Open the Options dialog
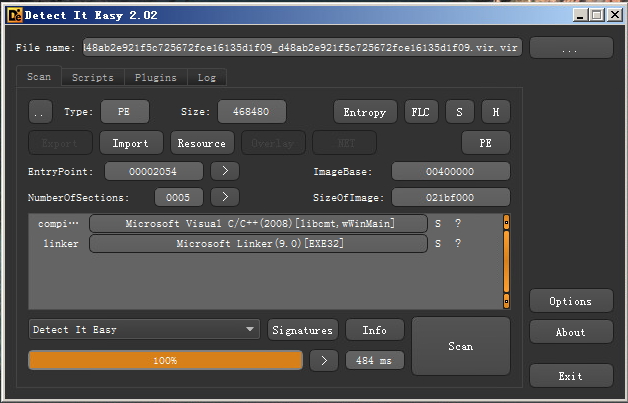The height and width of the screenshot is (403, 628). (571, 301)
